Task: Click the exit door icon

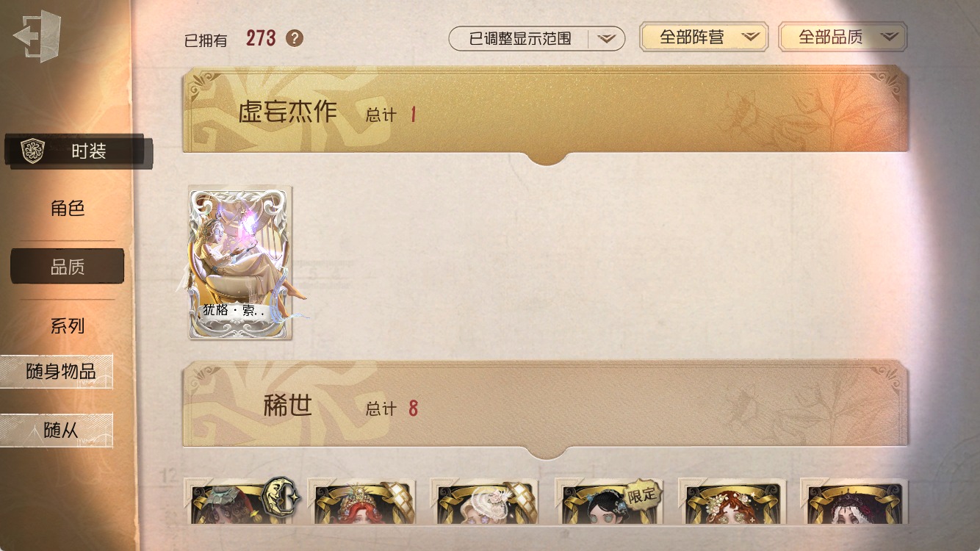Action: [37, 36]
